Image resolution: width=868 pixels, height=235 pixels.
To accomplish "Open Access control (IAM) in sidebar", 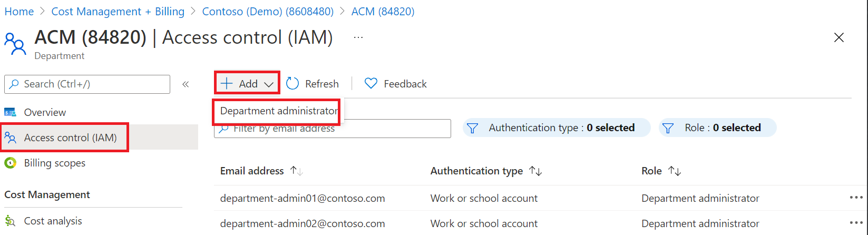I will (x=70, y=138).
